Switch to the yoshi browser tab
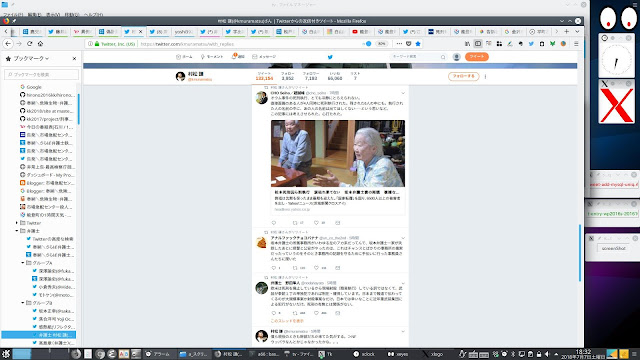The height and width of the screenshot is (360, 640). point(184,31)
